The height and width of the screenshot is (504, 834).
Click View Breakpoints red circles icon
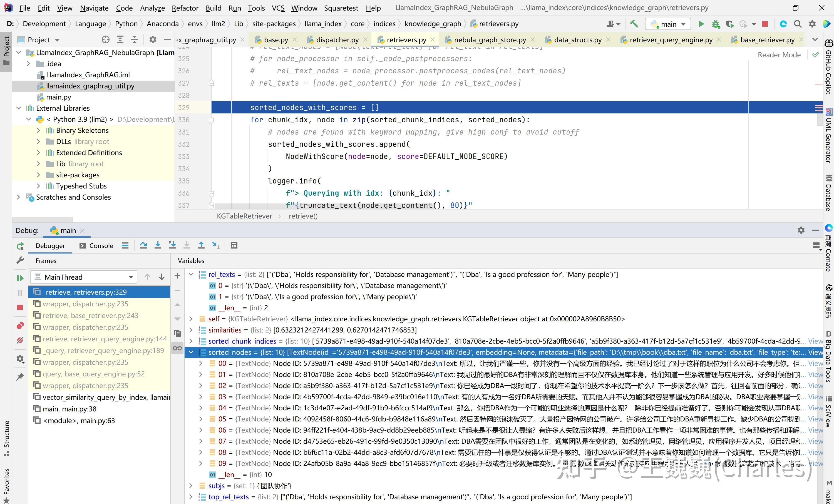tap(20, 326)
